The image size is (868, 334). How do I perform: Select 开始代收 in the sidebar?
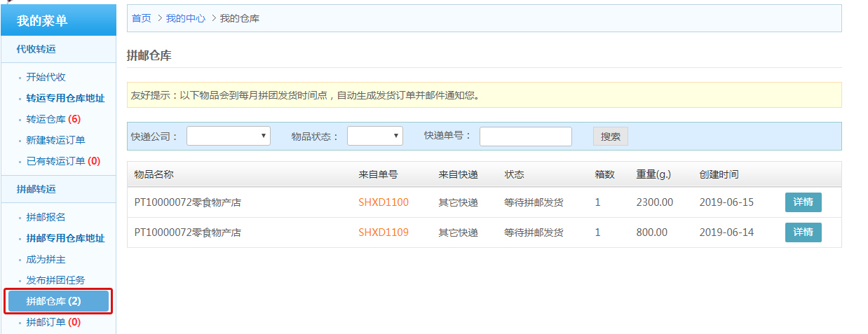coord(46,77)
